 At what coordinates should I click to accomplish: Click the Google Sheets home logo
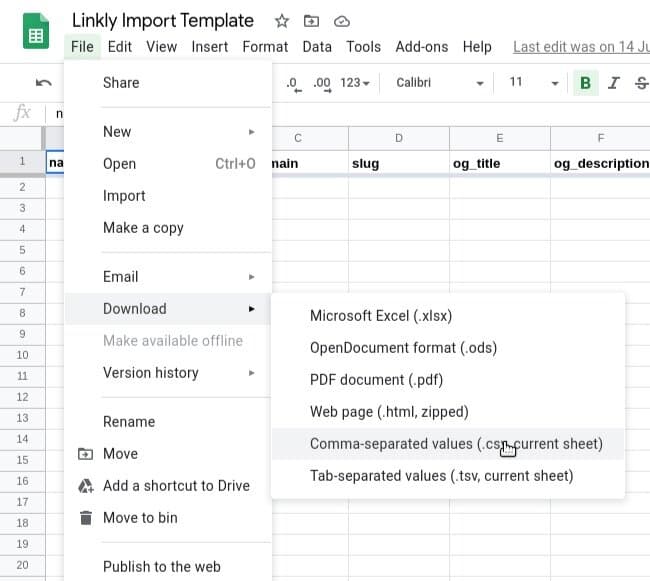[x=36, y=33]
